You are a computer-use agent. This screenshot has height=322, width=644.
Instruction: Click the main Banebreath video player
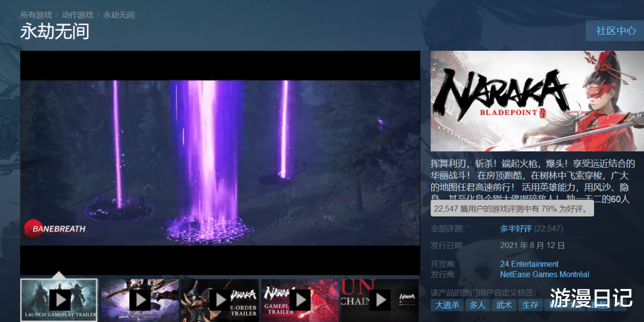click(220, 163)
